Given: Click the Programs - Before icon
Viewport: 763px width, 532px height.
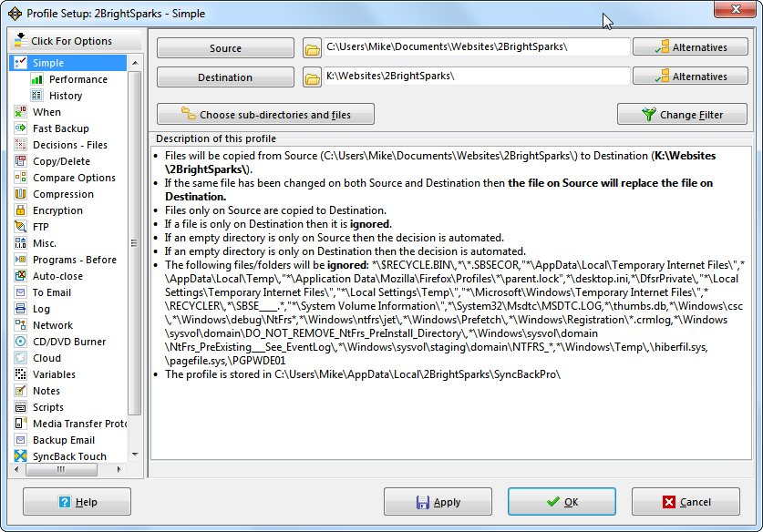Looking at the screenshot, I should 20,260.
